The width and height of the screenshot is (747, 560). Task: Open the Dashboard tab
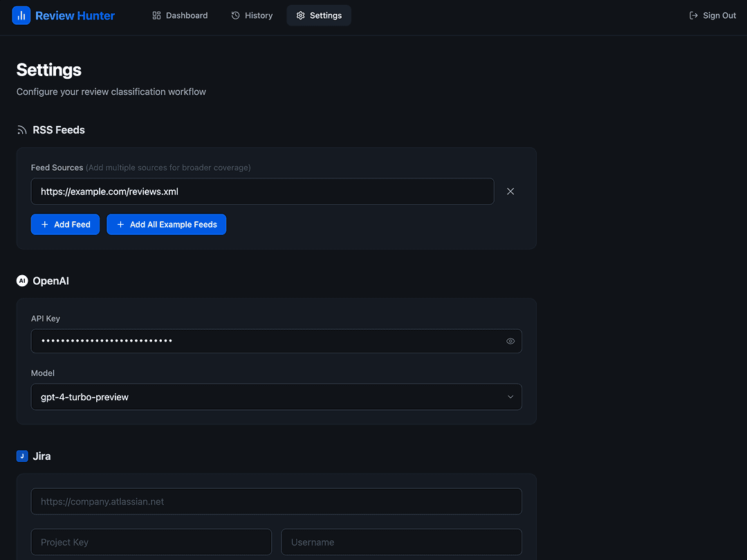(180, 16)
